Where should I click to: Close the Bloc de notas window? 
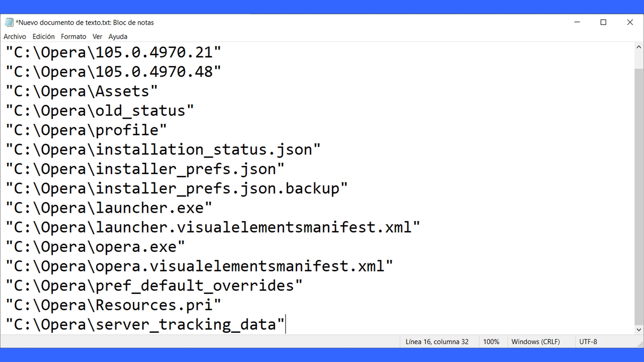click(x=630, y=22)
